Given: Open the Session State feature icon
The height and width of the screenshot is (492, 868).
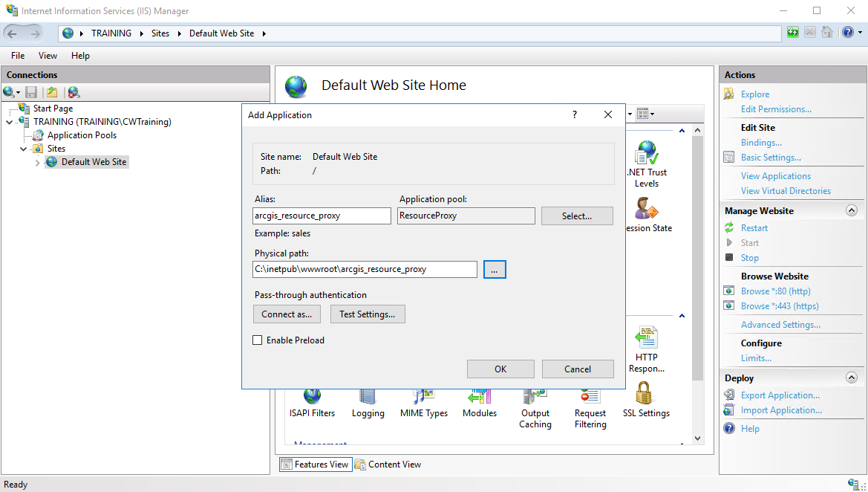Looking at the screenshot, I should (x=646, y=209).
